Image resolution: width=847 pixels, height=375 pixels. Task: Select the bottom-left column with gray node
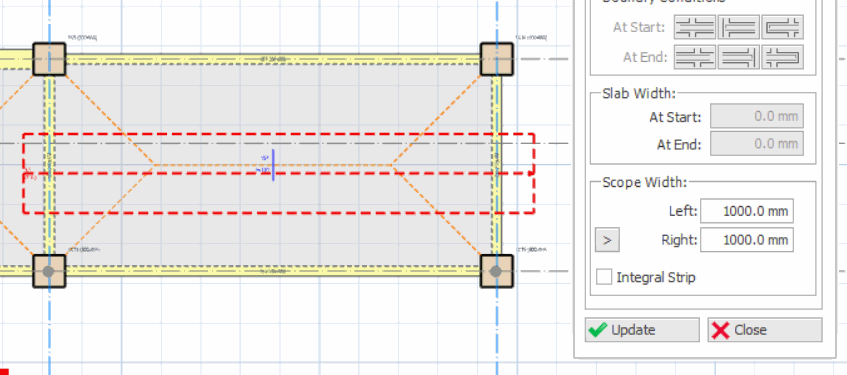(x=49, y=271)
